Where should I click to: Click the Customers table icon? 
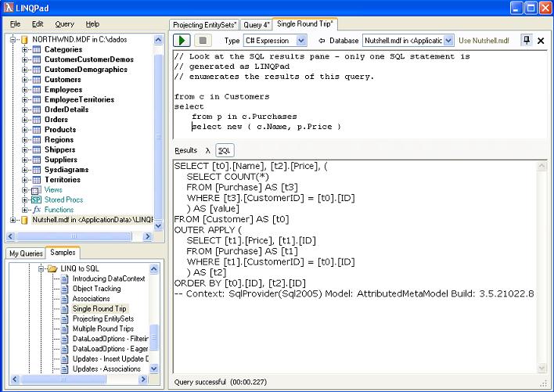[x=37, y=80]
